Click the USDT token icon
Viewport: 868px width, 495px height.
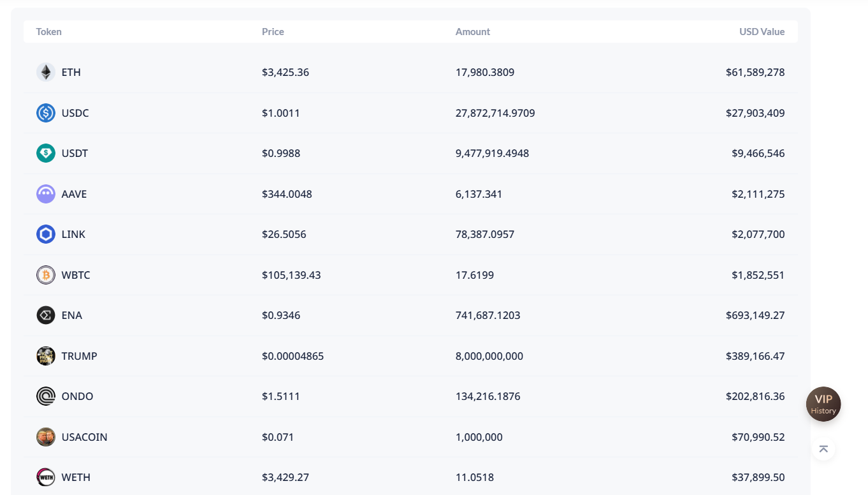[x=46, y=153]
